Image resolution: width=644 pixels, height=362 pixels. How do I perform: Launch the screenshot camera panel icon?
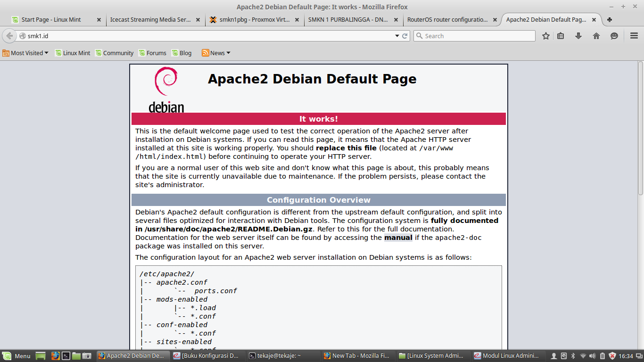(x=87, y=356)
